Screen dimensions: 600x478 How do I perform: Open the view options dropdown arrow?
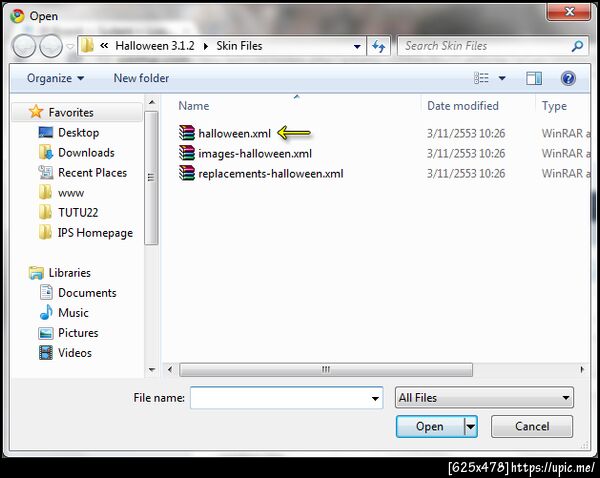[502, 78]
